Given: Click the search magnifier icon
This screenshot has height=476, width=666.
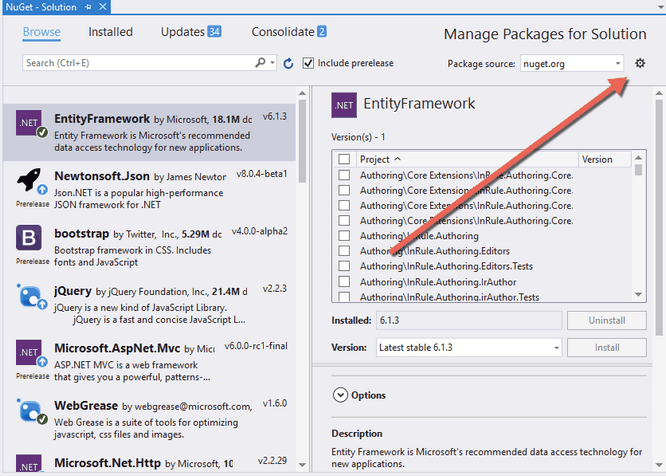Looking at the screenshot, I should [259, 63].
